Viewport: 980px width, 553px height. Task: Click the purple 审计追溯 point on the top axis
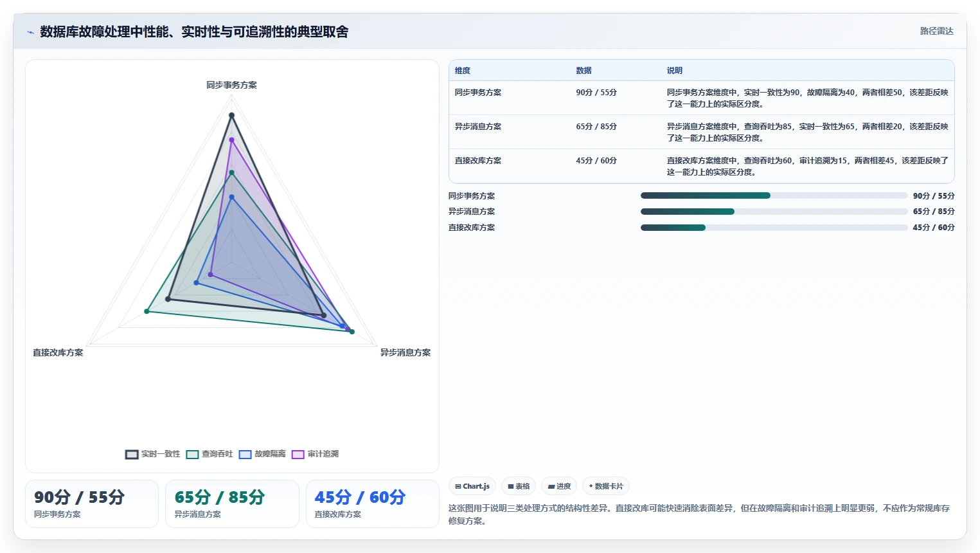click(x=232, y=140)
